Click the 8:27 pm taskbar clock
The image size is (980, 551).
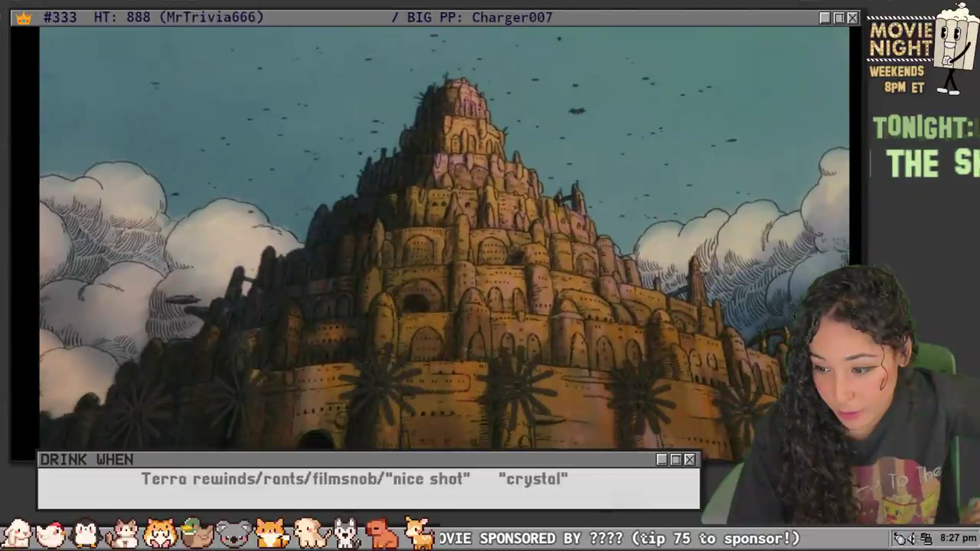click(958, 538)
